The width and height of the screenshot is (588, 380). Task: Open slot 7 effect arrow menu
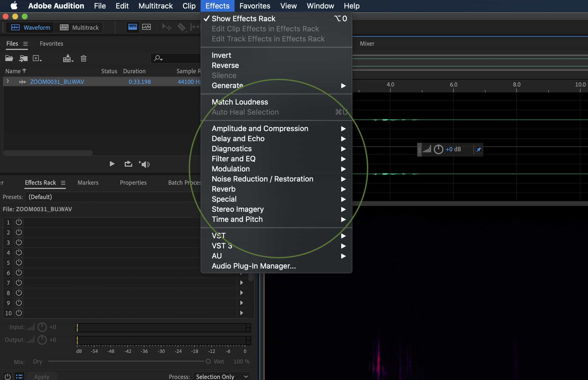point(241,283)
